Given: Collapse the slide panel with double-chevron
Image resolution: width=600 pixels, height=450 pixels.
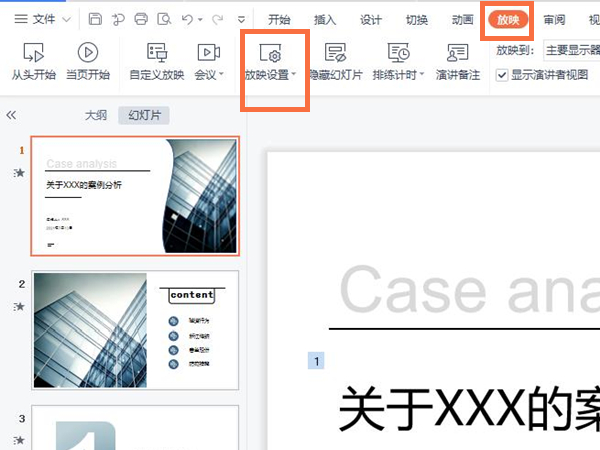Looking at the screenshot, I should coord(12,115).
